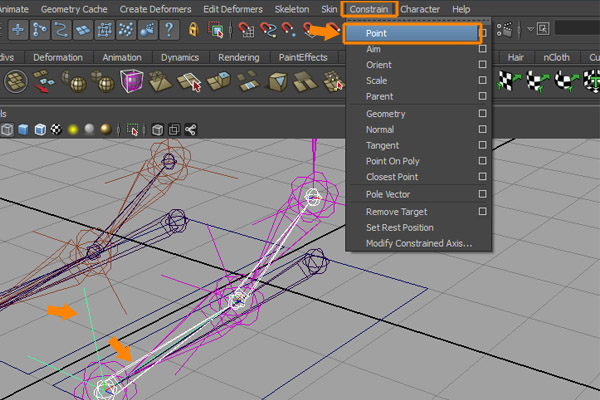
Task: Click Modify Constrained Axis... entry
Action: pyautogui.click(x=418, y=243)
